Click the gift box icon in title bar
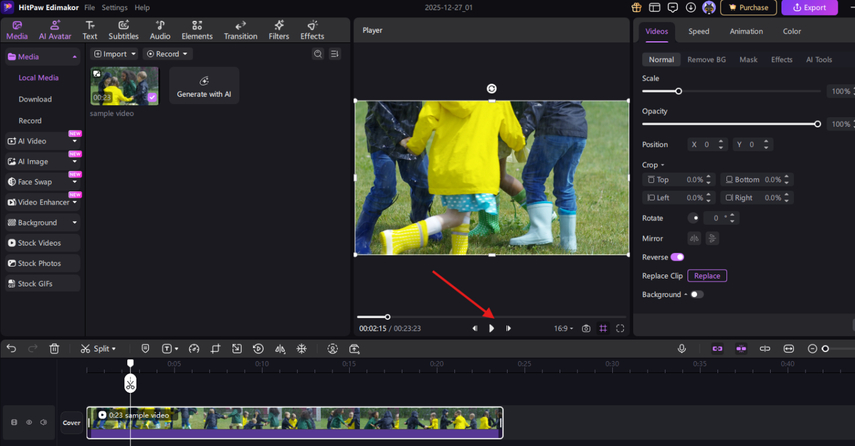The image size is (855, 446). (636, 8)
